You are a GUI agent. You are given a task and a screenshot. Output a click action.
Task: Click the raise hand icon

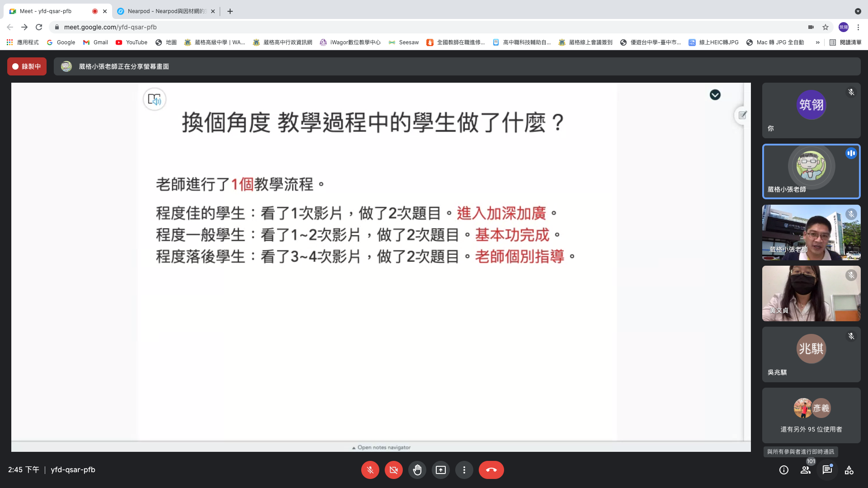417,470
